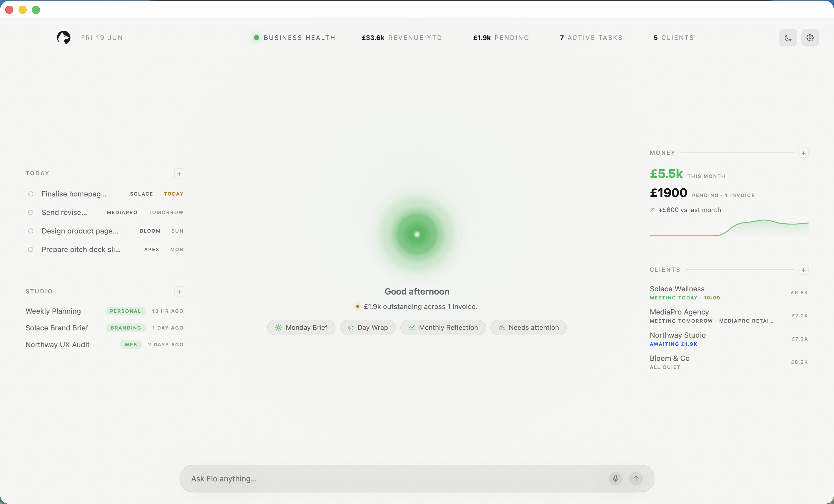Screen dimensions: 834x504
Task: Mark Design product page... task done
Action: click(30, 231)
